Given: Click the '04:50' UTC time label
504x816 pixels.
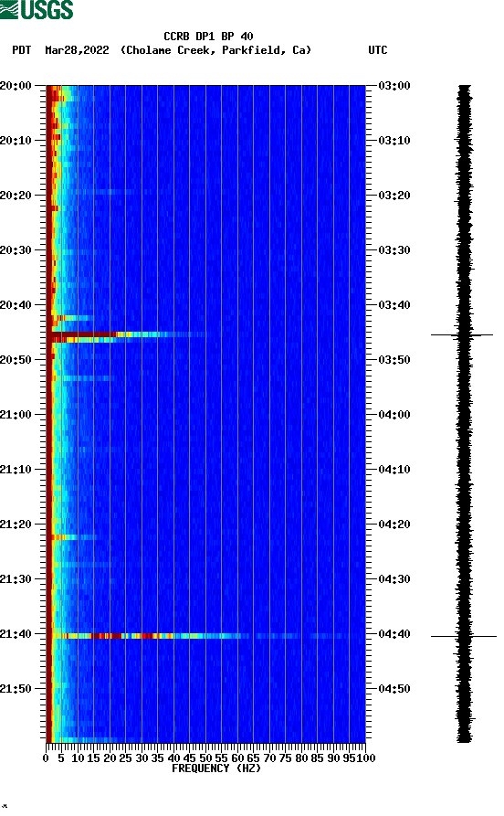Looking at the screenshot, I should [394, 688].
